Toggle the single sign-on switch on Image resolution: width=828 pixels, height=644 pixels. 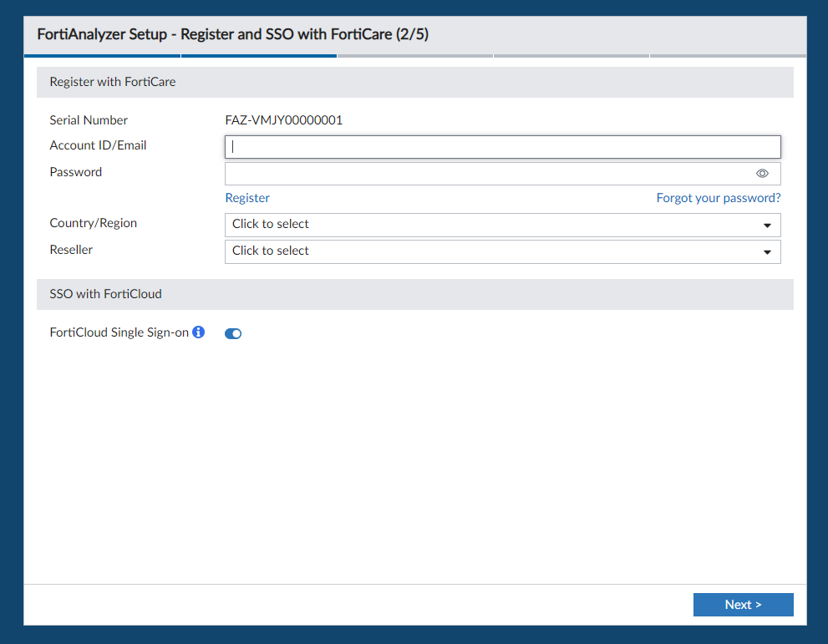click(232, 332)
